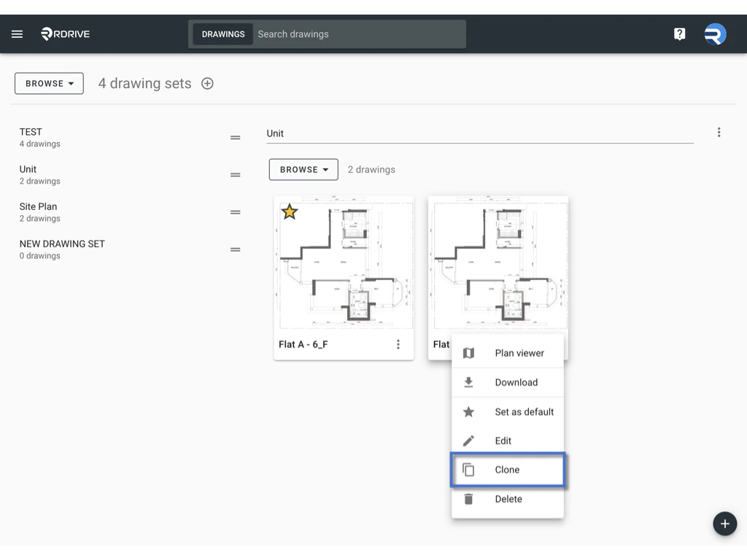This screenshot has width=747, height=560.
Task: Open the Flat A - 6_F thumbnail
Action: point(344,263)
